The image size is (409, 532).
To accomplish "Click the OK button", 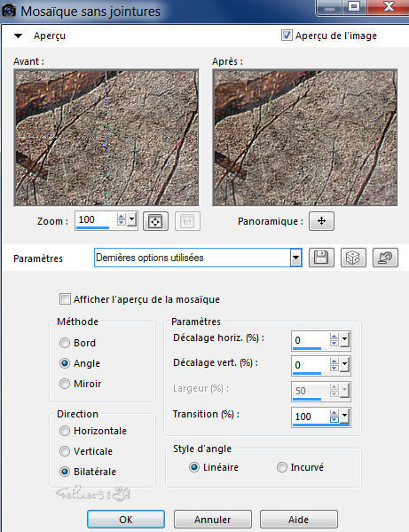I will [x=126, y=520].
